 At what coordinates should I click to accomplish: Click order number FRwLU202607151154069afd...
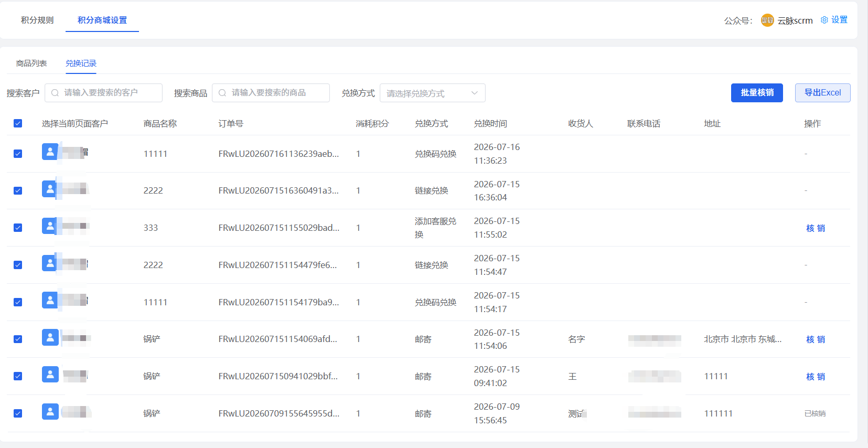coord(277,339)
